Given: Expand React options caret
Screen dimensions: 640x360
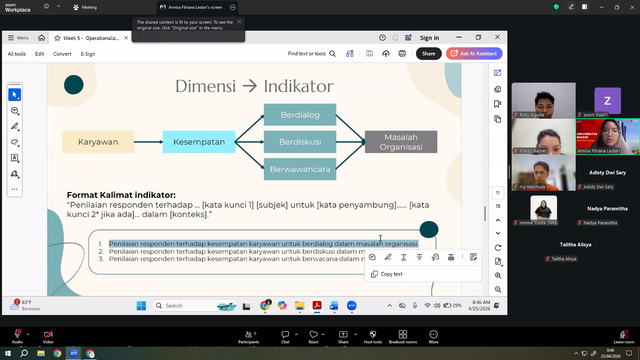Looking at the screenshot, I should [x=323, y=334].
